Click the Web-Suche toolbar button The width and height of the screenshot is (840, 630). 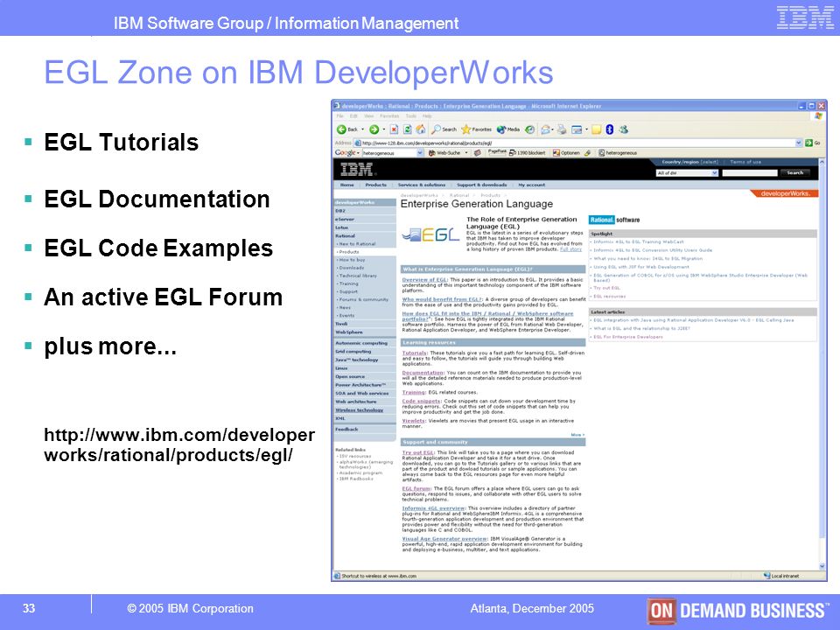point(444,152)
